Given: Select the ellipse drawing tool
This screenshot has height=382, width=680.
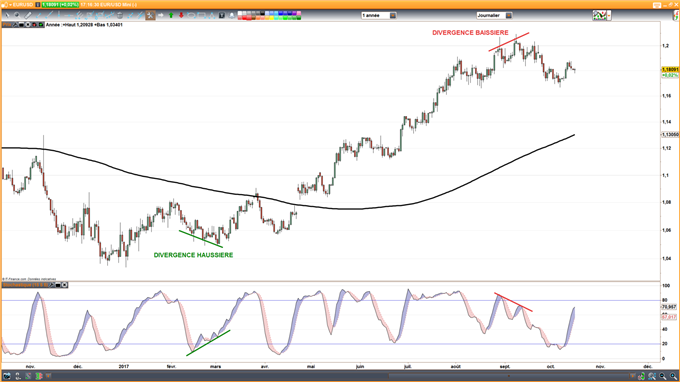Looking at the screenshot, I should 191,15.
